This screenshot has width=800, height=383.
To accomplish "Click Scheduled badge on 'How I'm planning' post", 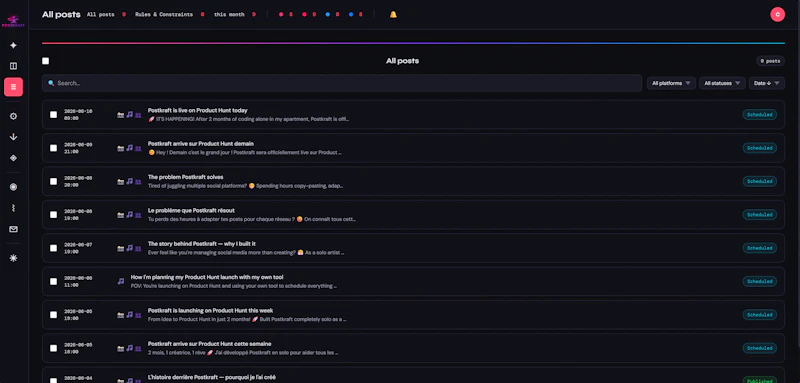I will pyautogui.click(x=759, y=282).
